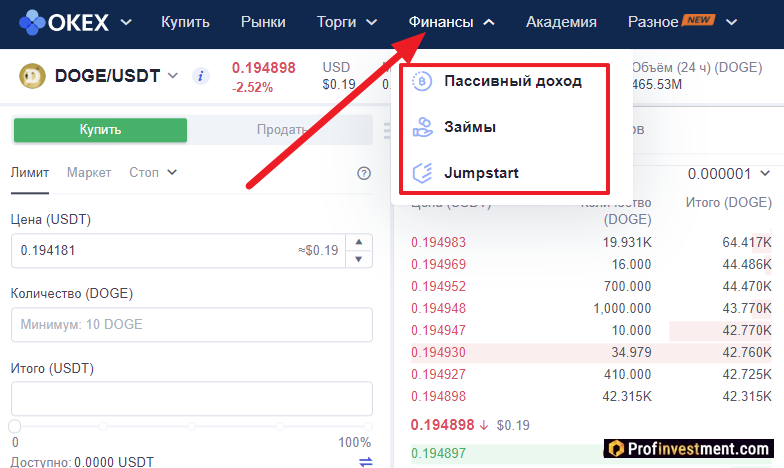Click the Количество (DOGE) input field

pos(192,324)
